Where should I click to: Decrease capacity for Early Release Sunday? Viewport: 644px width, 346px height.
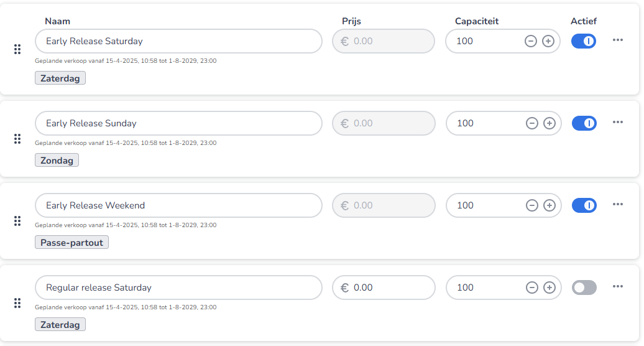[532, 123]
